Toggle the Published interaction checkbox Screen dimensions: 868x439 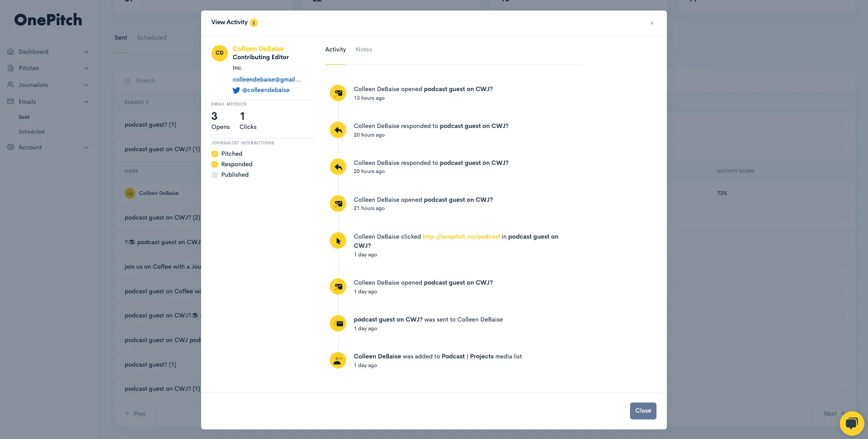pyautogui.click(x=215, y=175)
